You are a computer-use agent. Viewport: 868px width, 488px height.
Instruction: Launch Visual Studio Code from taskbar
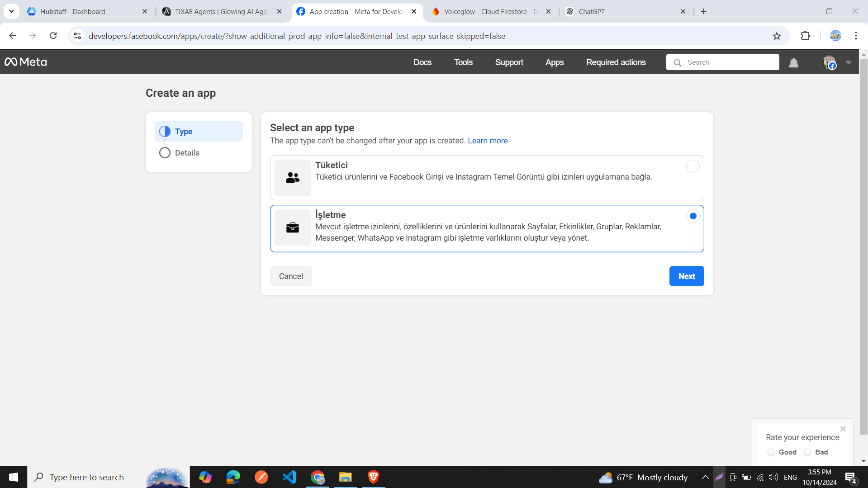tap(289, 477)
